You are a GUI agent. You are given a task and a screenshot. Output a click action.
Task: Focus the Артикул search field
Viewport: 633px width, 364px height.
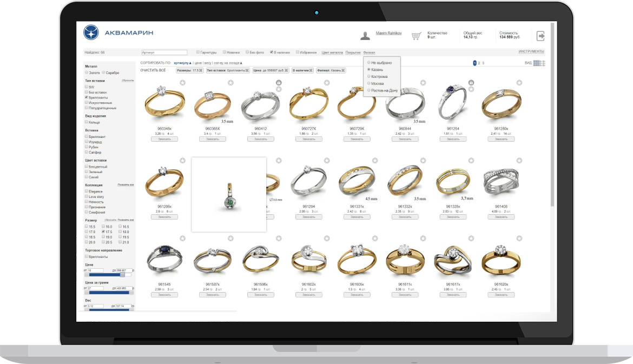pos(164,52)
